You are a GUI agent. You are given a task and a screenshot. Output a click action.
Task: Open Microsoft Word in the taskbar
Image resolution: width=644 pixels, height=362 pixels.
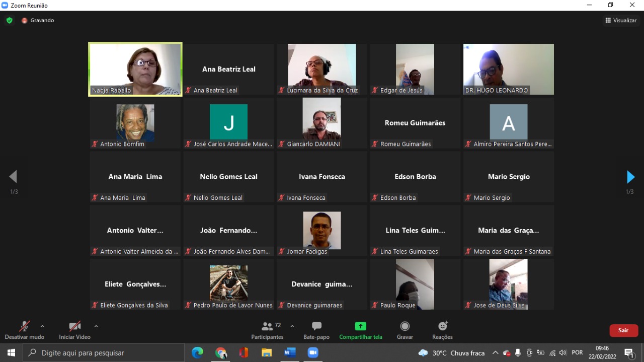[290, 353]
